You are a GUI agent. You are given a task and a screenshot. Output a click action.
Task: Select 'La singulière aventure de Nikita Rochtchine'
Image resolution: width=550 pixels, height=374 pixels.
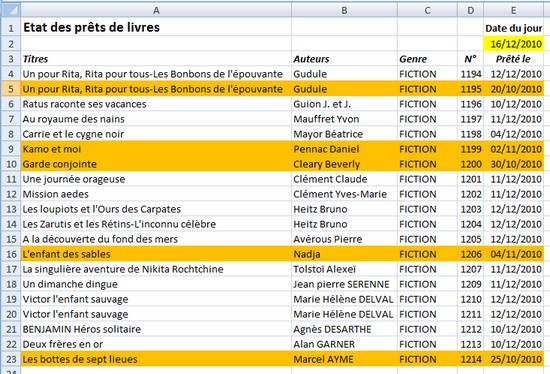click(156, 269)
